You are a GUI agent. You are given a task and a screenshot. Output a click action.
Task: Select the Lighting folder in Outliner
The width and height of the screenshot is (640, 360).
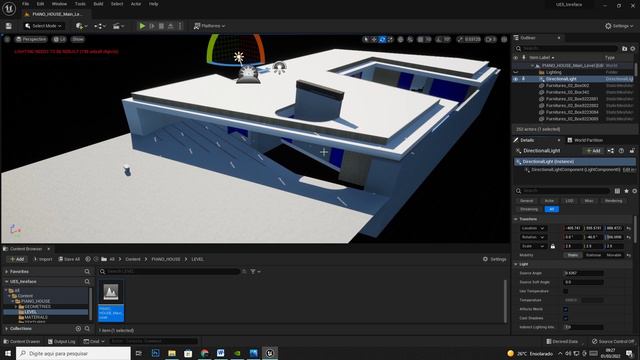[x=554, y=72]
